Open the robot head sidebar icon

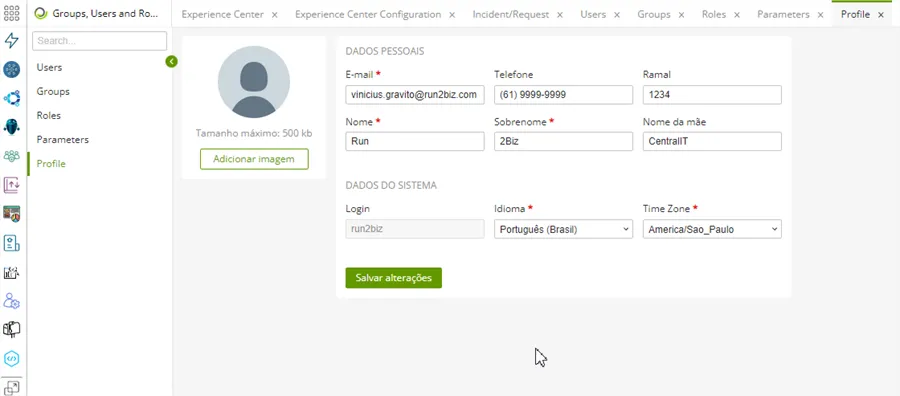pos(11,127)
